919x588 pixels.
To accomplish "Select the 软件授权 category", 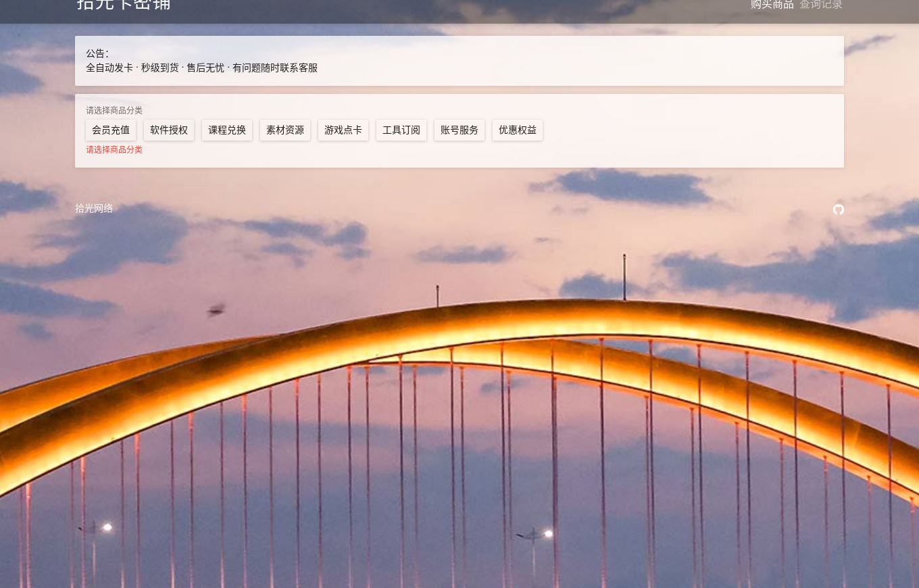I will pyautogui.click(x=169, y=130).
